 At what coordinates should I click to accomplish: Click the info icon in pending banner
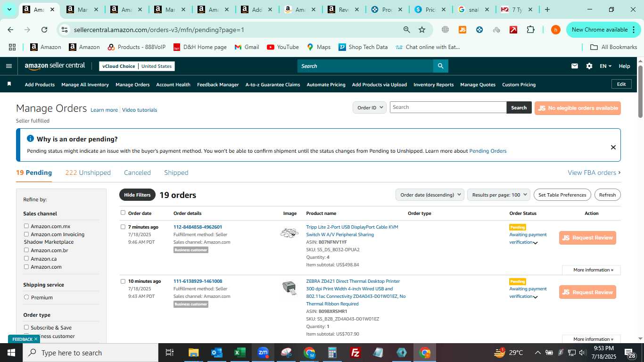coord(30,139)
